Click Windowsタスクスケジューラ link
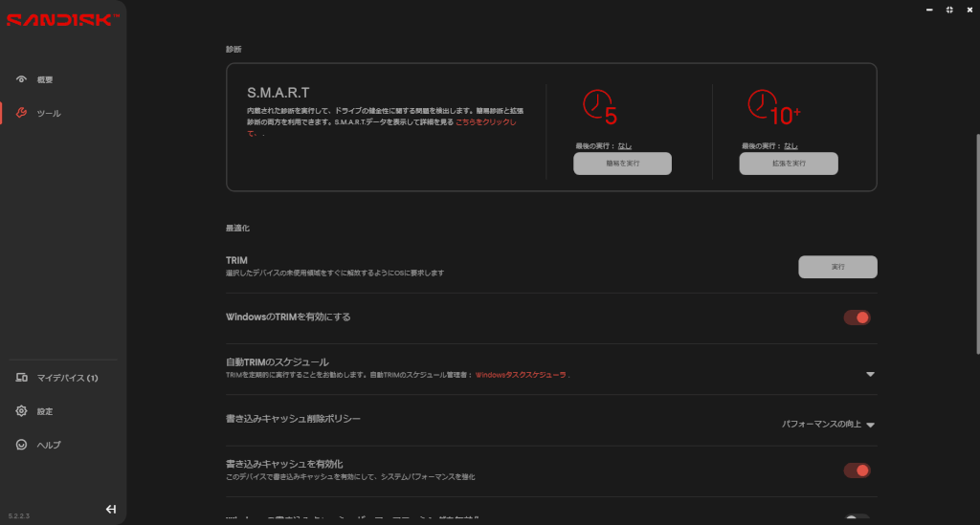This screenshot has width=980, height=525. [x=521, y=376]
